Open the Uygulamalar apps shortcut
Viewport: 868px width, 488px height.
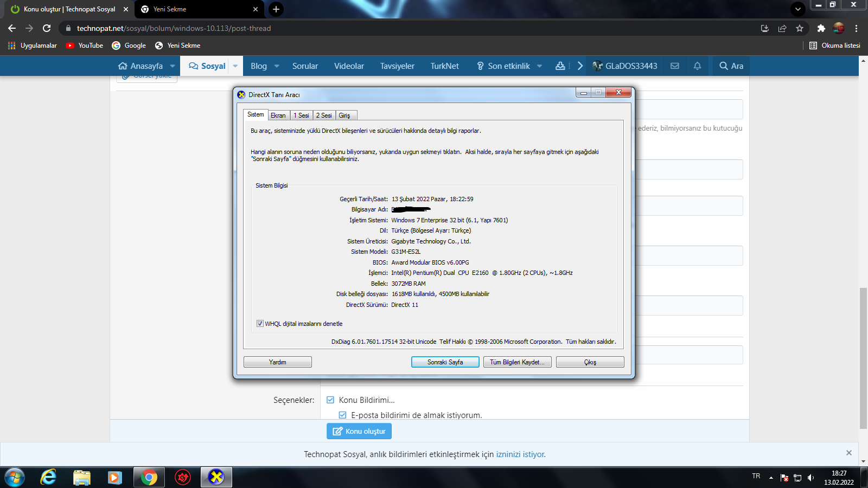click(x=33, y=46)
